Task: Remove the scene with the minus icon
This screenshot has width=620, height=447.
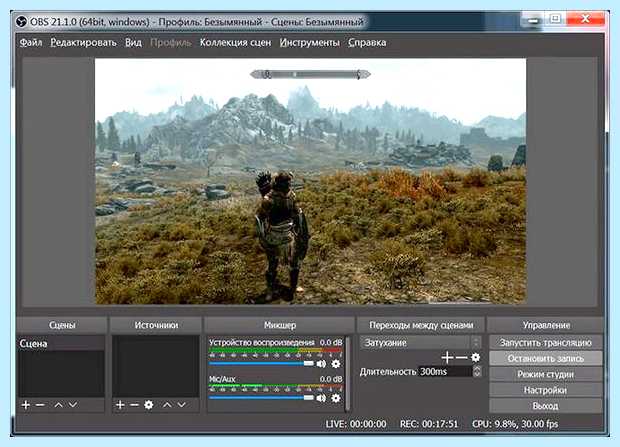Action: point(40,405)
